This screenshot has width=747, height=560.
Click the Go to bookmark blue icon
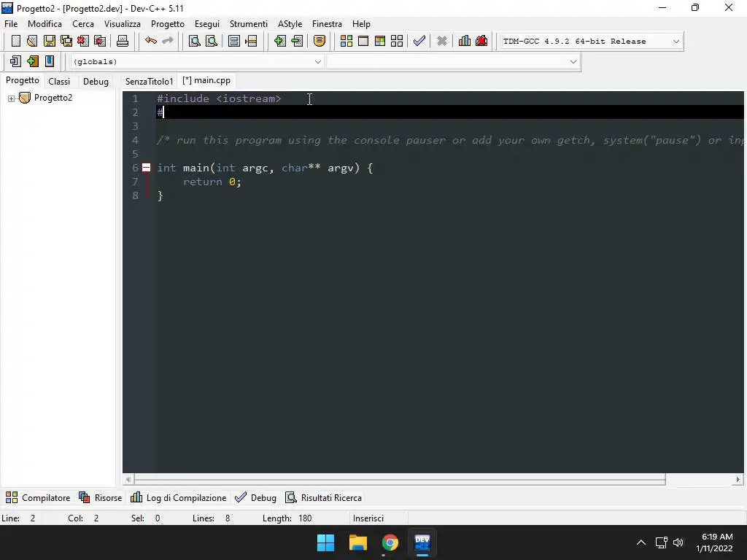[49, 61]
